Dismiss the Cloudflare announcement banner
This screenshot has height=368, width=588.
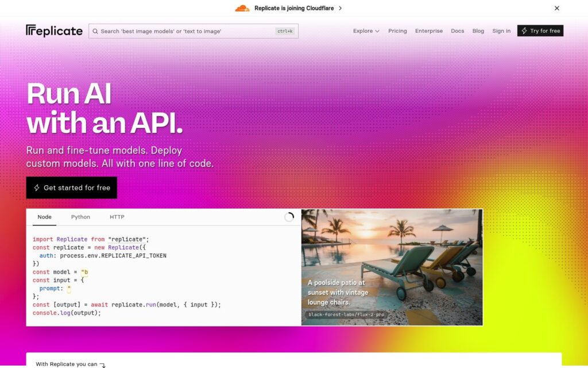(557, 8)
